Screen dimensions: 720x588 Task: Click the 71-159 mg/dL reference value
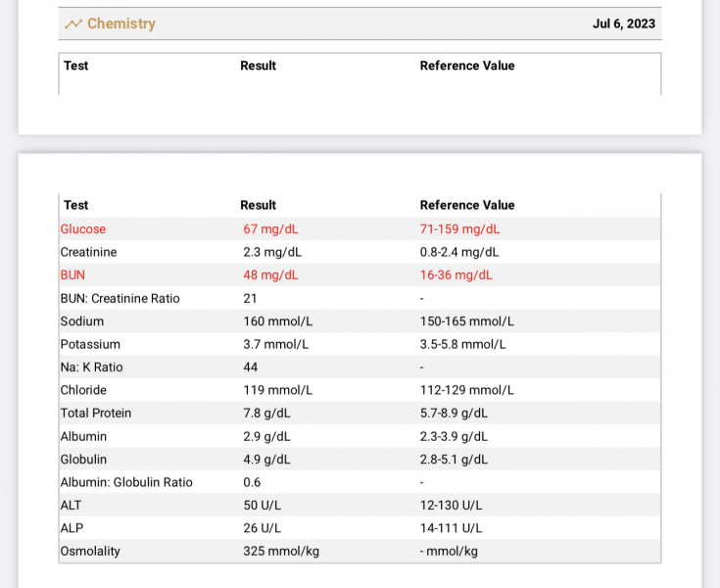(459, 229)
